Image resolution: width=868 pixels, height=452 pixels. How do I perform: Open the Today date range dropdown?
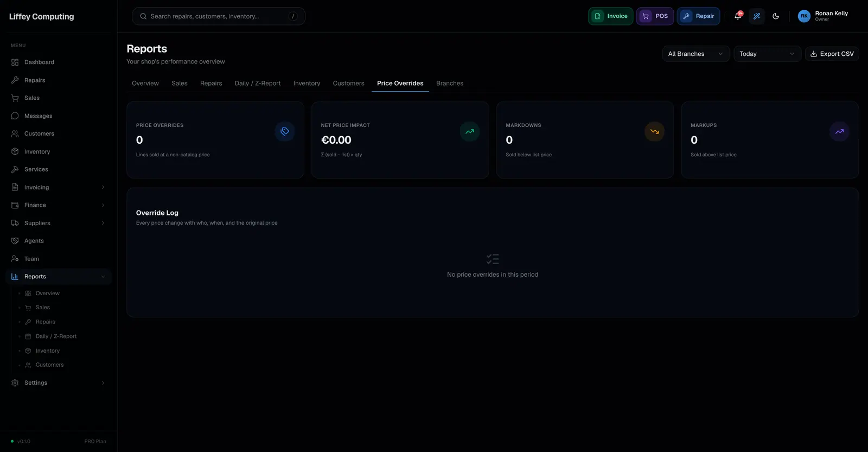click(x=767, y=54)
